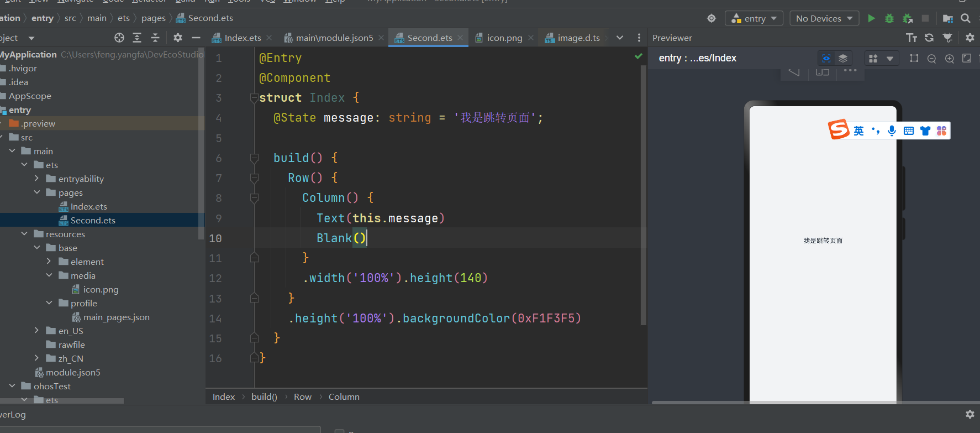Toggle the Previewer inspector eye mode
The image size is (980, 433).
click(x=826, y=59)
